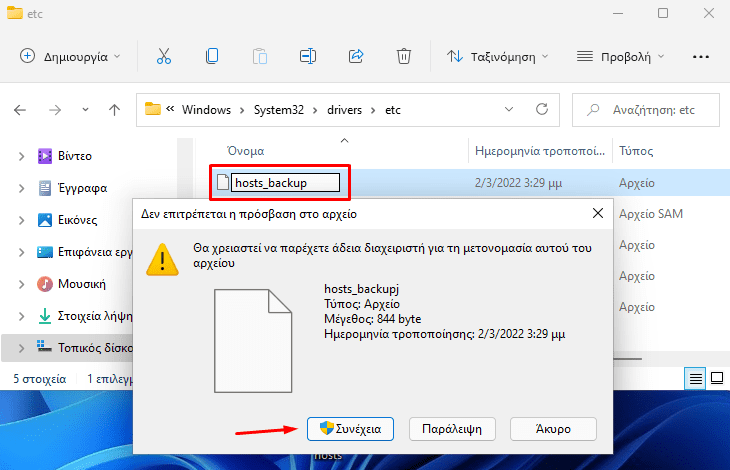Click the Αρχείο SAM type cell
The width and height of the screenshot is (730, 470).
[x=650, y=214]
